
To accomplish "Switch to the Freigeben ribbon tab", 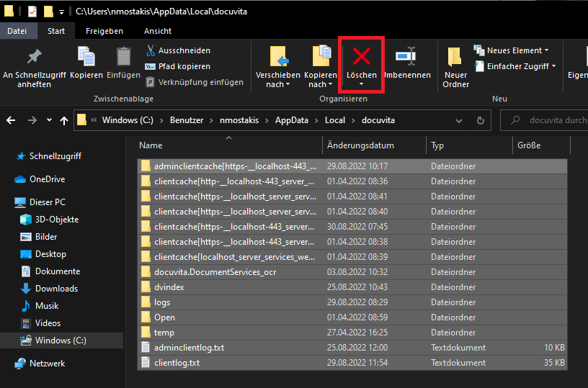I will pyautogui.click(x=104, y=31).
